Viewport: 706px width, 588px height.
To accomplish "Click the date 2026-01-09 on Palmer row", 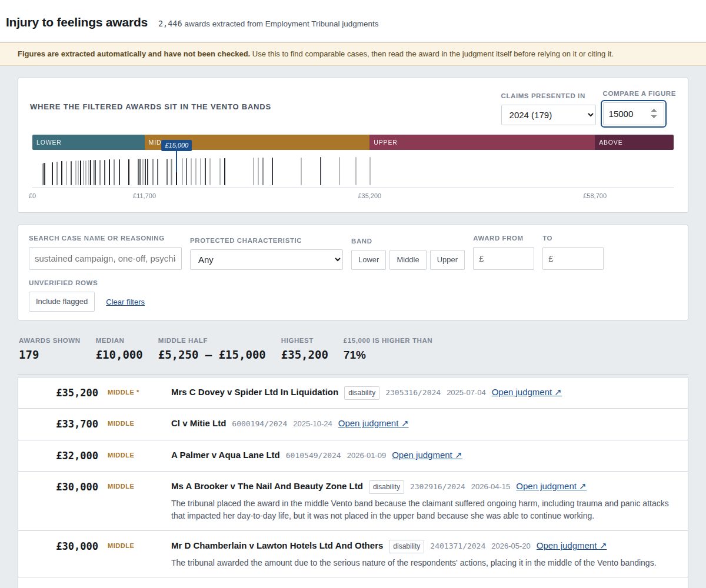I will click(x=367, y=456).
